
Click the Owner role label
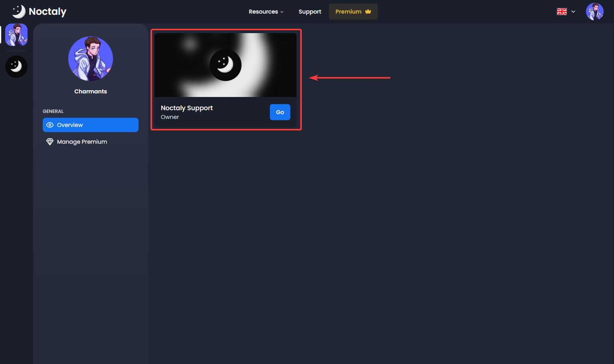[170, 117]
